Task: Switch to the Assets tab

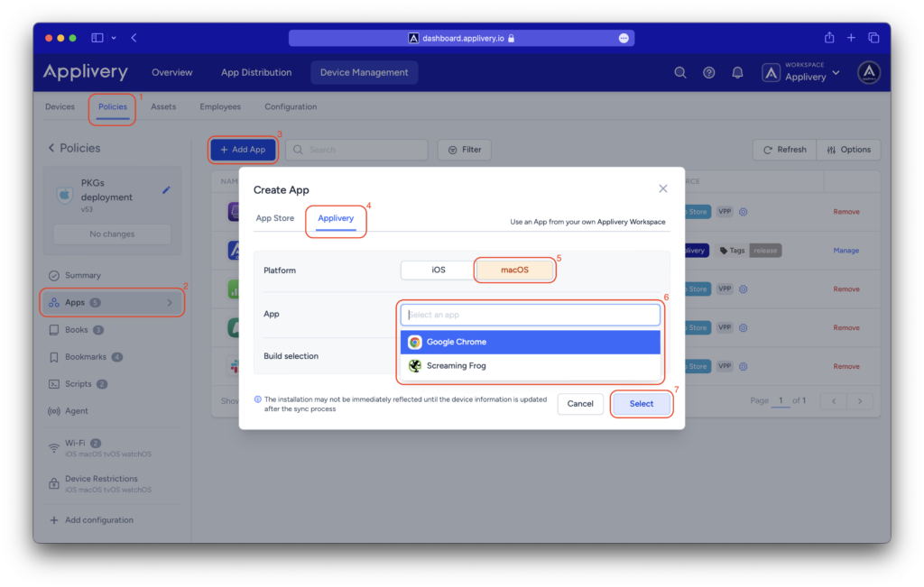Action: [x=163, y=106]
